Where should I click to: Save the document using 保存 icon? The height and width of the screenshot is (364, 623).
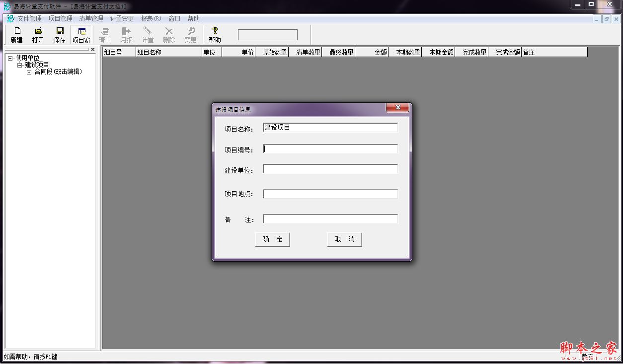coord(60,35)
